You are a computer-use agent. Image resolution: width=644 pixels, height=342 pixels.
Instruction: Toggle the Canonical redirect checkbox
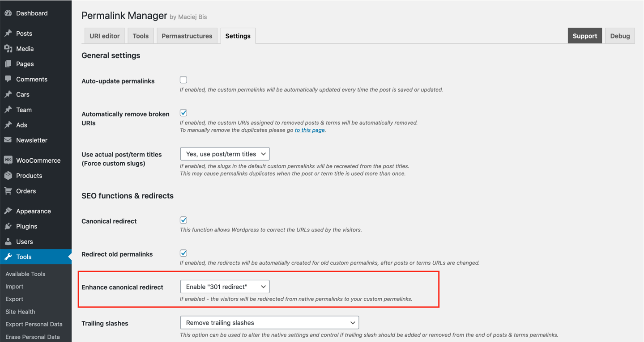[x=183, y=220]
